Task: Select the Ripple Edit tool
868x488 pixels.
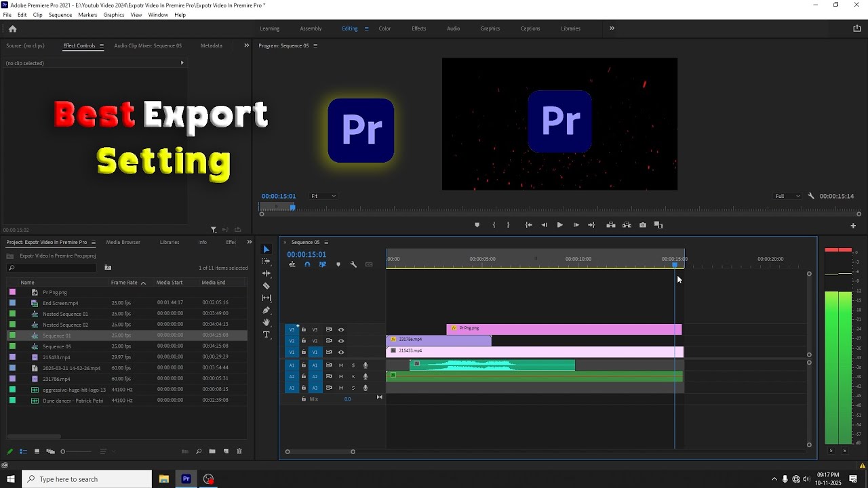Action: coord(266,273)
